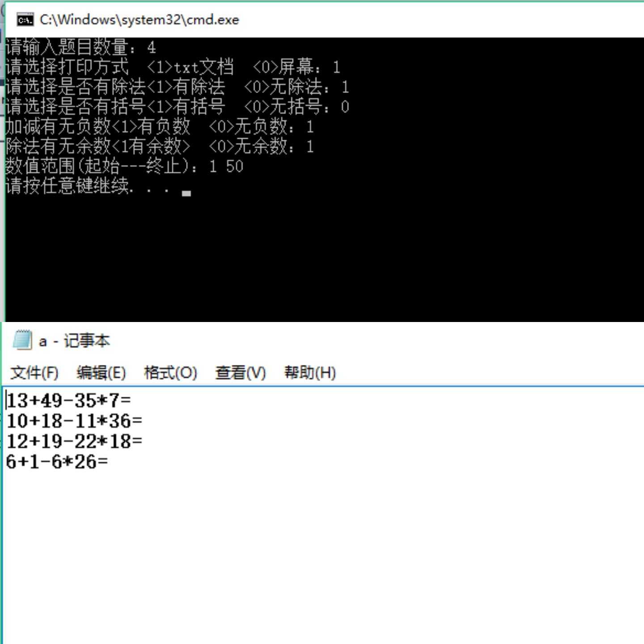The image size is (644, 644).
Task: Click the line 12+19-22*18= in Notepad
Action: pos(74,441)
